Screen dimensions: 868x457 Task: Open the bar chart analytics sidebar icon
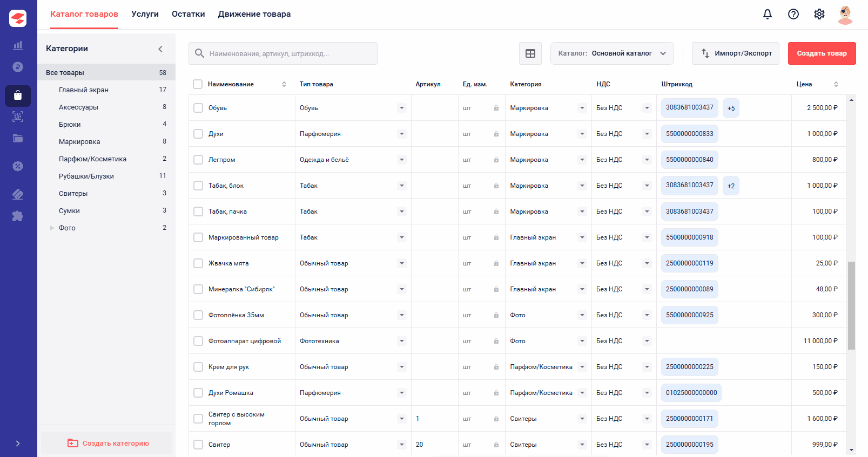[18, 45]
